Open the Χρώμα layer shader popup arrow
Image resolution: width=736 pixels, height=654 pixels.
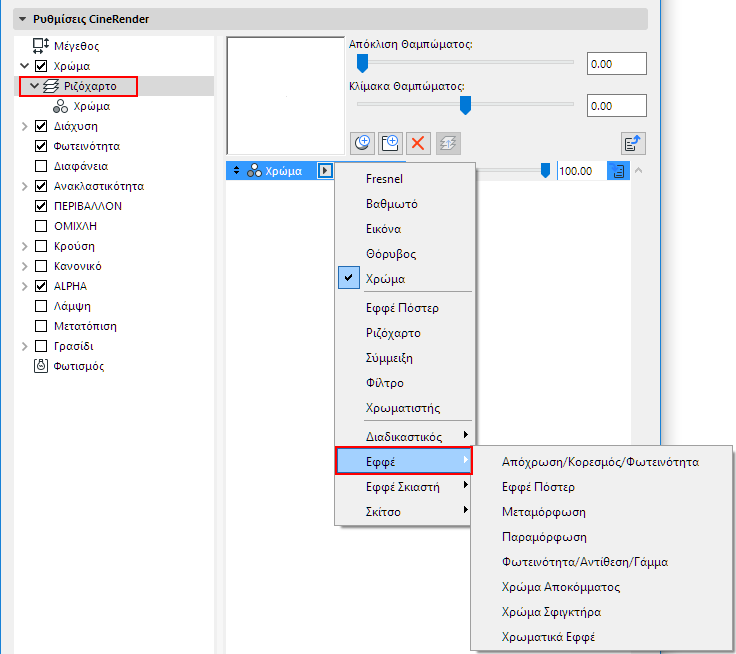325,171
